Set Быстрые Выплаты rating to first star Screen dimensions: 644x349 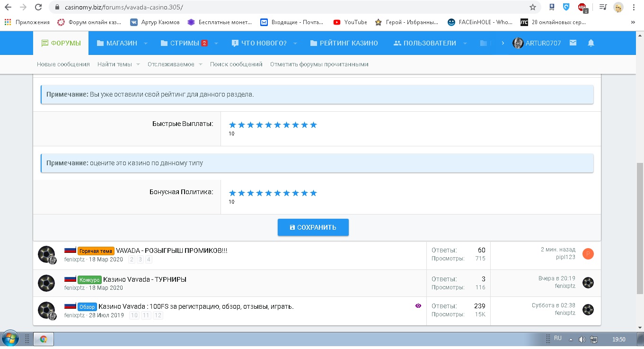(x=232, y=125)
